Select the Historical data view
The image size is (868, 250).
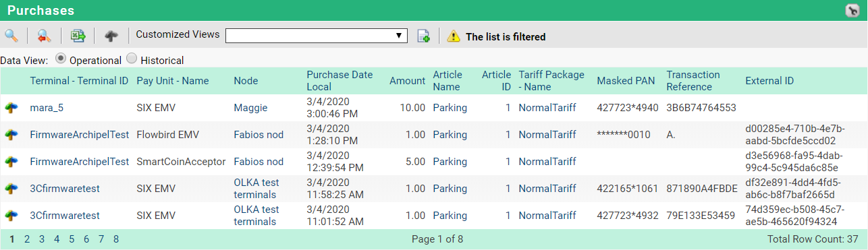(132, 59)
